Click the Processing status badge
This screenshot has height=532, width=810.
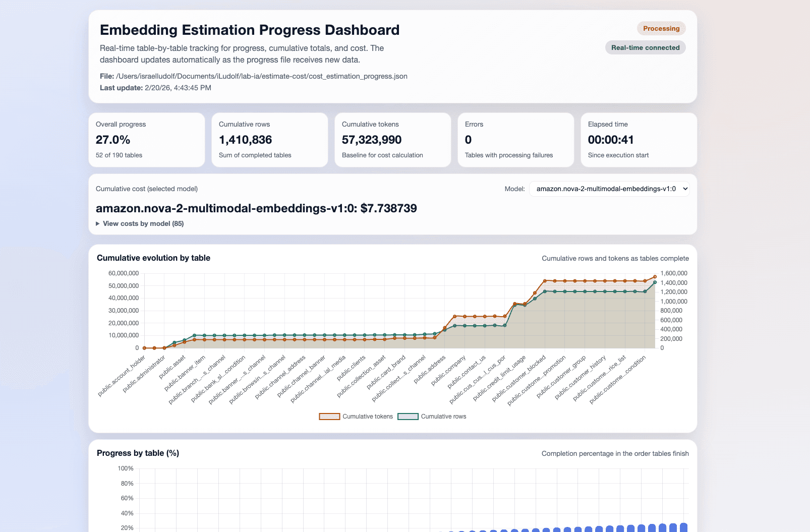661,28
